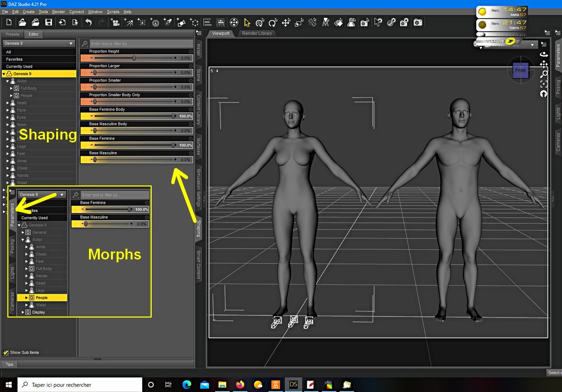Open the Mail app from taskbar
The height and width of the screenshot is (392, 562).
click(x=204, y=385)
